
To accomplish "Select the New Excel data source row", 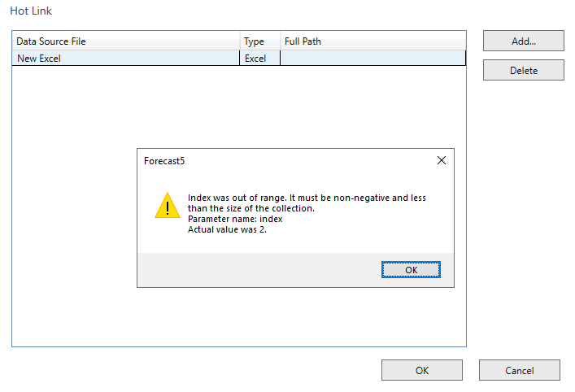I will (239, 59).
